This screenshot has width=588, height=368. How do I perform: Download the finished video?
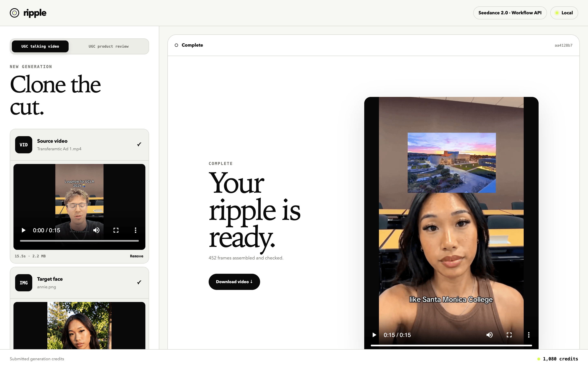234,282
